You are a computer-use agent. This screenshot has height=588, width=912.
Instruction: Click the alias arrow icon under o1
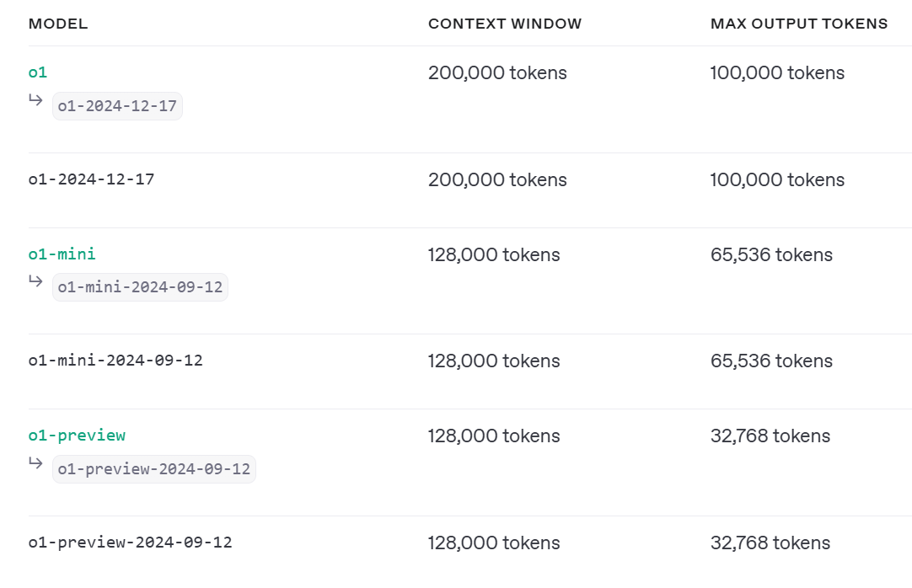click(x=35, y=100)
